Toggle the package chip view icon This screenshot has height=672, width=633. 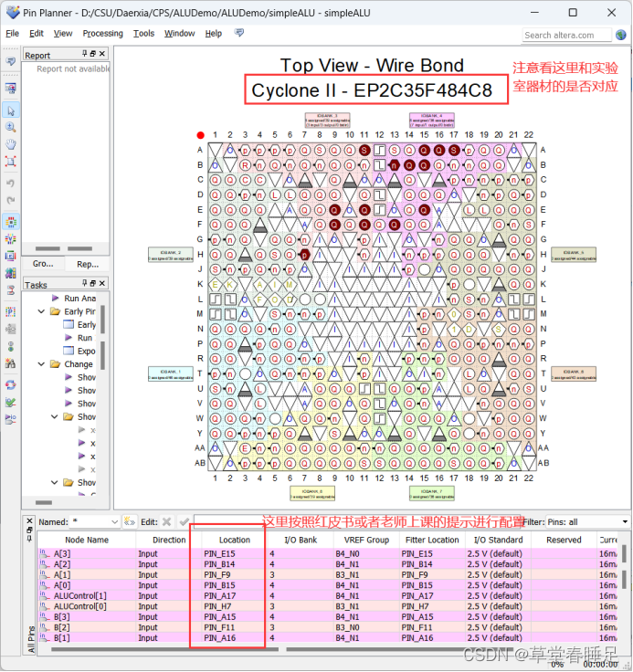pyautogui.click(x=11, y=222)
